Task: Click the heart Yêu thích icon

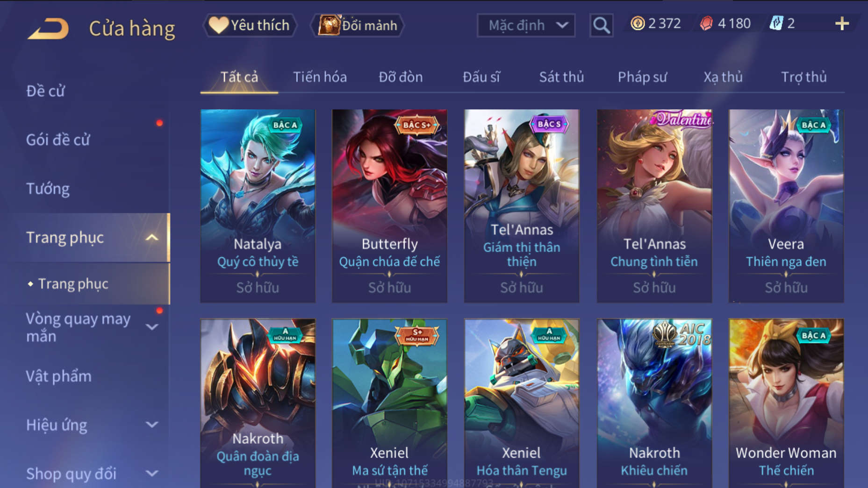Action: [x=218, y=25]
